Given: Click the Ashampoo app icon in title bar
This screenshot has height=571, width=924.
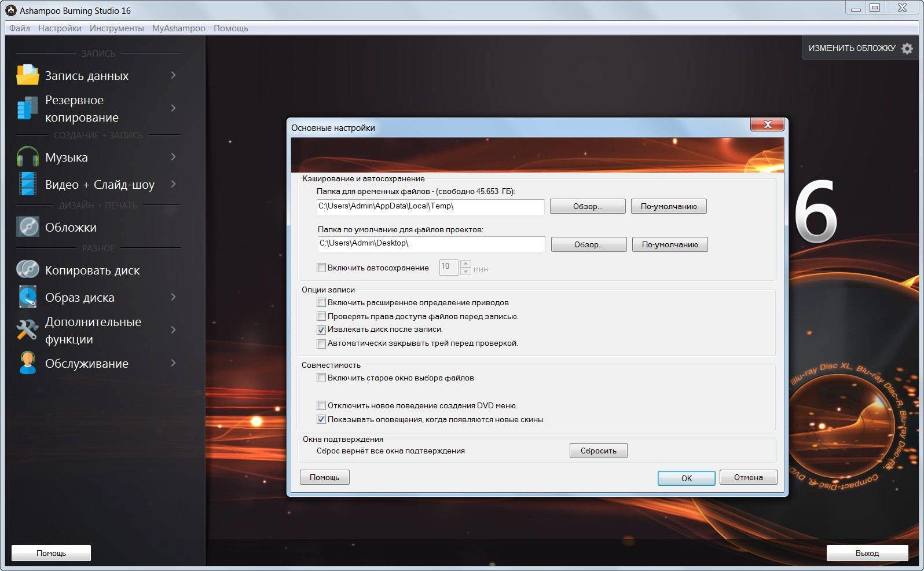Looking at the screenshot, I should (10, 10).
